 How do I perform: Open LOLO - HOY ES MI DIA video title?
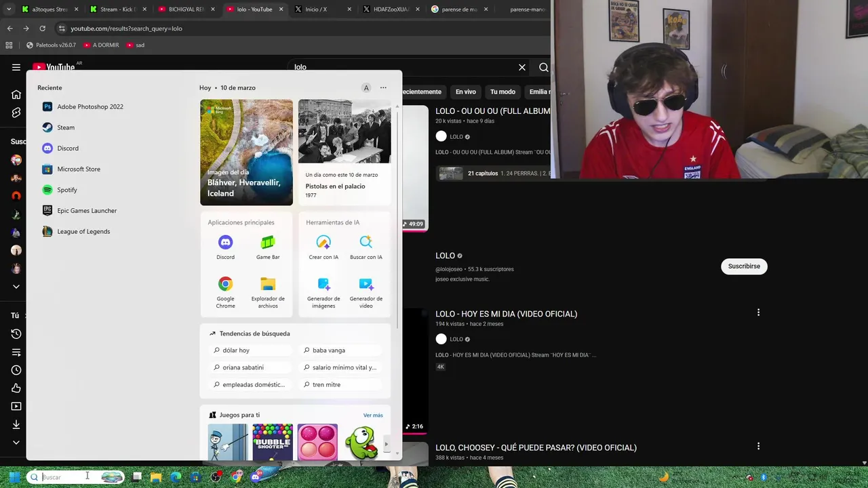click(506, 314)
